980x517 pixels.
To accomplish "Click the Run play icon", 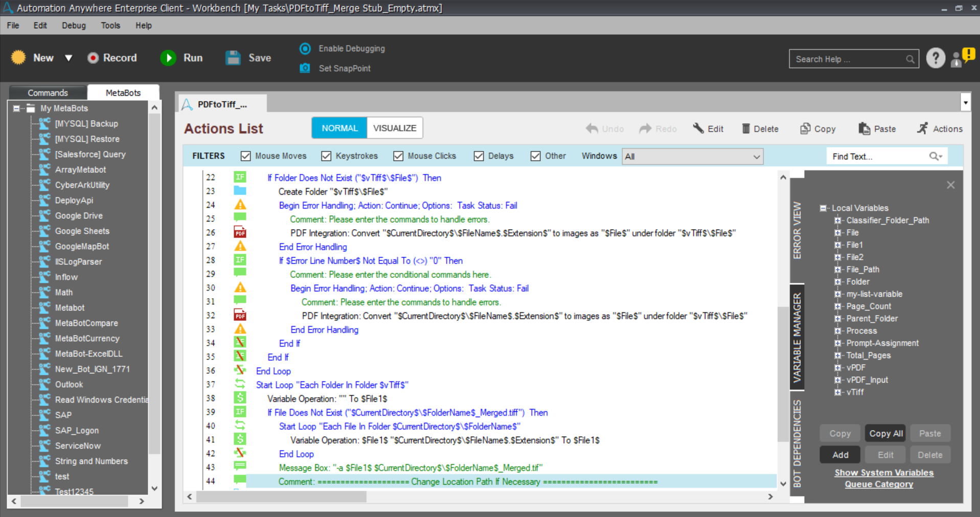I will click(168, 58).
